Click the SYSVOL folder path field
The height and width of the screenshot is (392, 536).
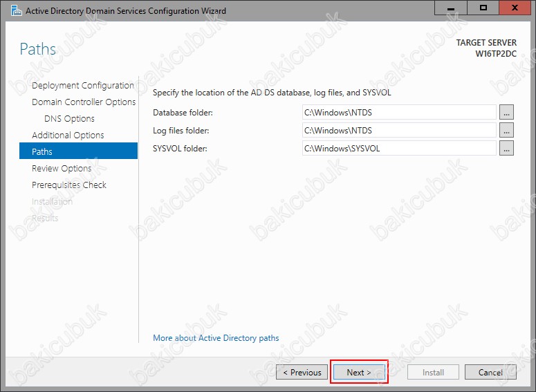(x=399, y=149)
